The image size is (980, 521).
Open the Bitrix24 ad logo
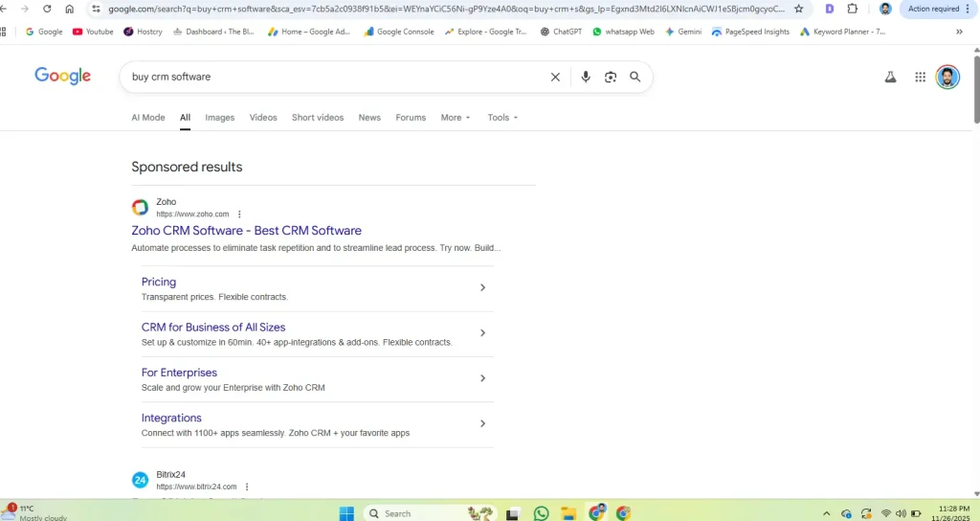(x=140, y=481)
